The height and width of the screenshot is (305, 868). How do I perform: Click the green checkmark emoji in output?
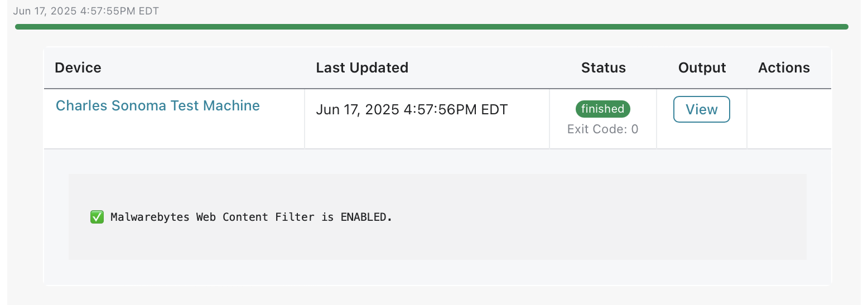click(97, 217)
